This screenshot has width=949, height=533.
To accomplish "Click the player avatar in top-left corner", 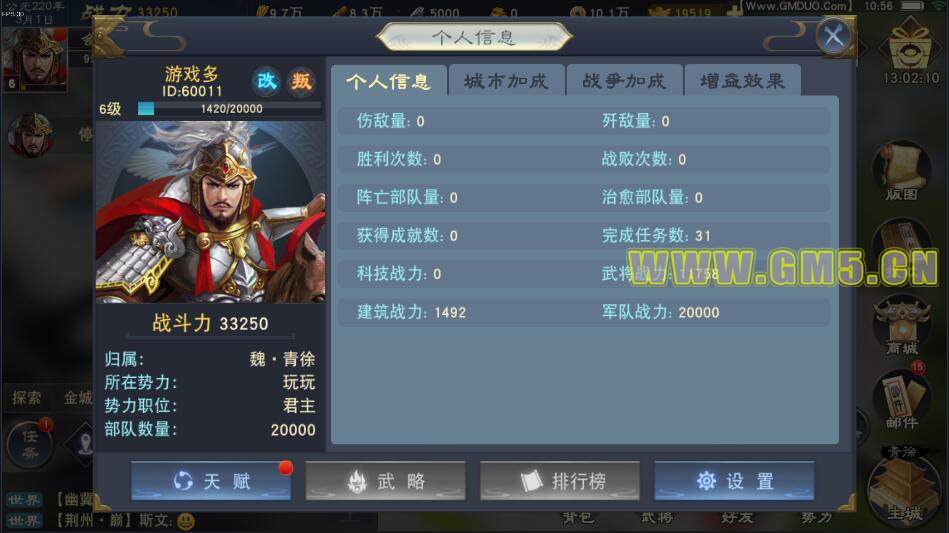I will 34,59.
